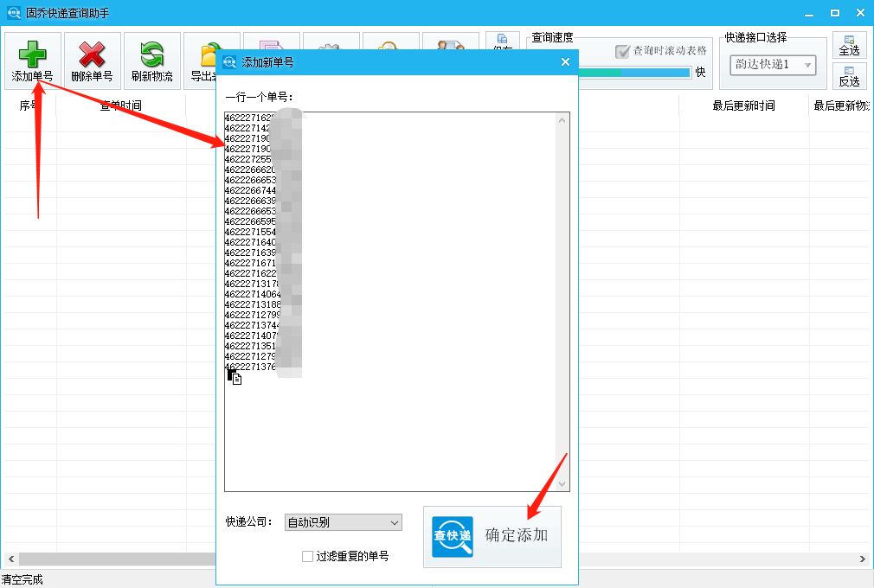Click the 最后更新物流 column header
Screen dimensions: 874x588
[841, 105]
